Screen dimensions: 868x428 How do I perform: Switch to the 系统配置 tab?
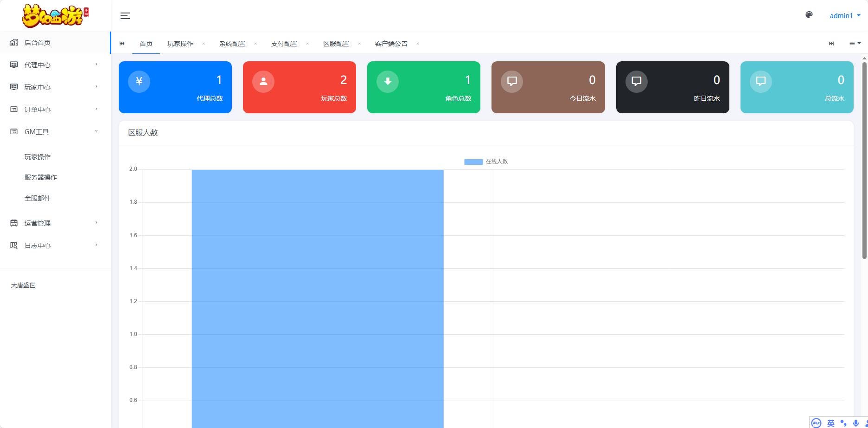pyautogui.click(x=232, y=44)
